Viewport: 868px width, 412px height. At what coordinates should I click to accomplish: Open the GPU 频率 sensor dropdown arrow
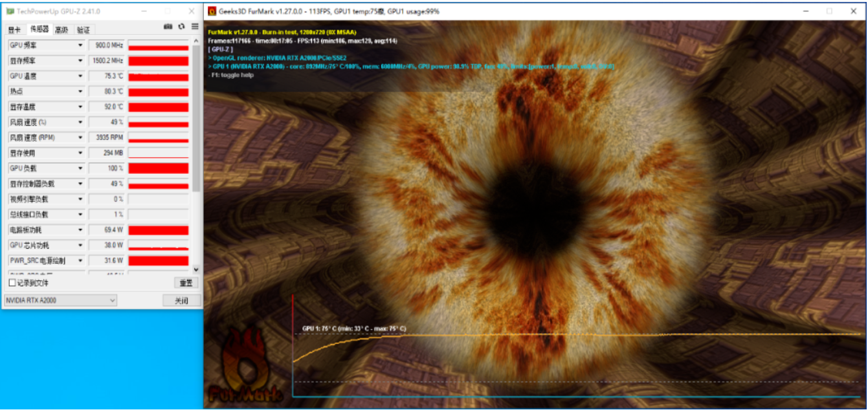[x=80, y=45]
